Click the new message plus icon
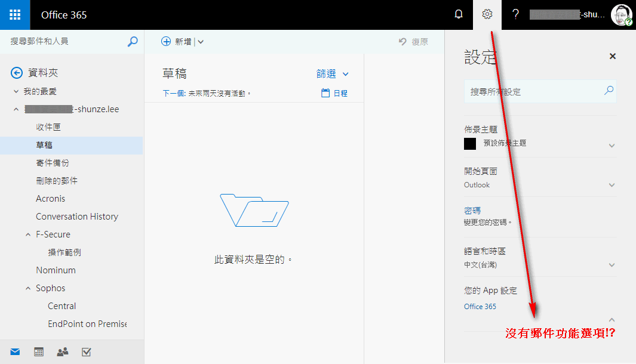This screenshot has width=636, height=364. [166, 41]
